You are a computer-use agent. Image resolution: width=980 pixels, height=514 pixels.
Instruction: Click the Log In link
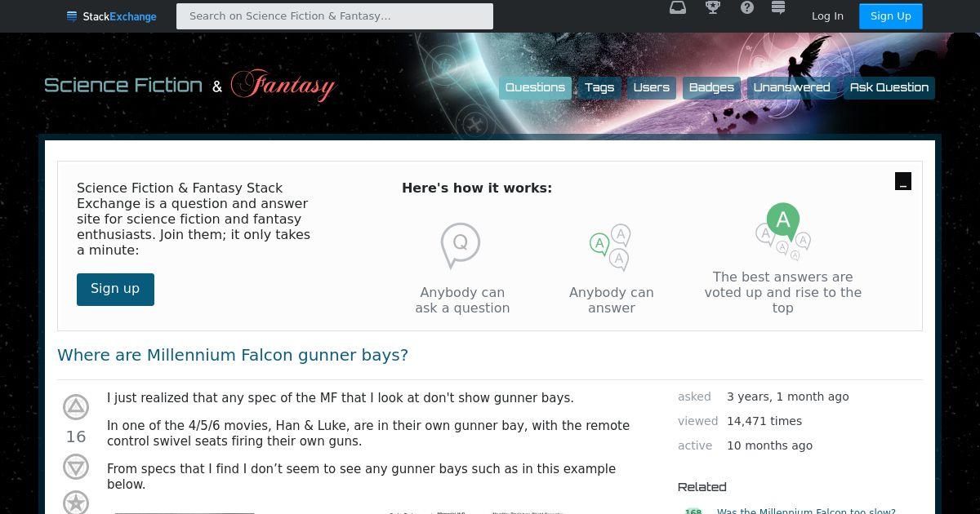point(827,16)
